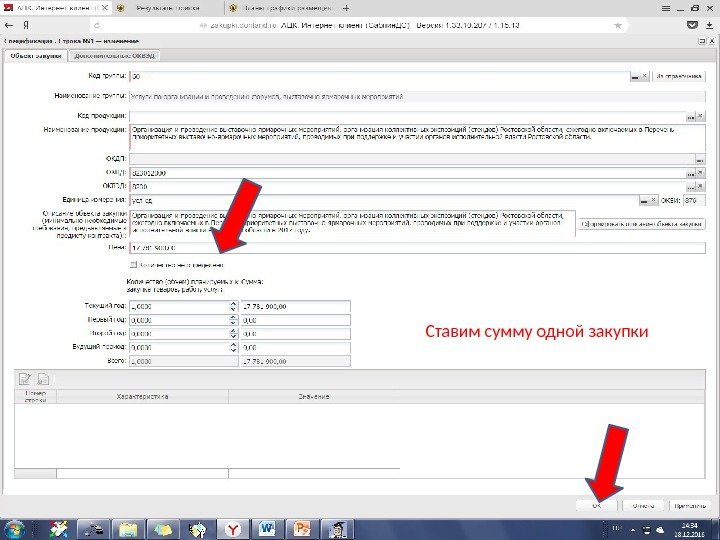Click the Первый год sum field
This screenshot has width=720, height=540.
(x=295, y=320)
